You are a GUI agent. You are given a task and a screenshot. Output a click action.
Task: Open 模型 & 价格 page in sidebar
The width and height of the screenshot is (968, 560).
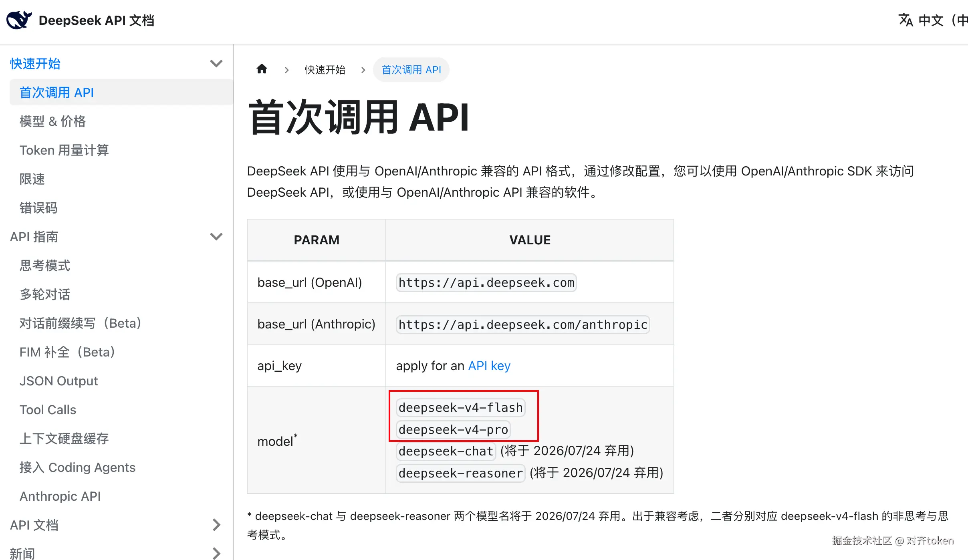point(52,121)
